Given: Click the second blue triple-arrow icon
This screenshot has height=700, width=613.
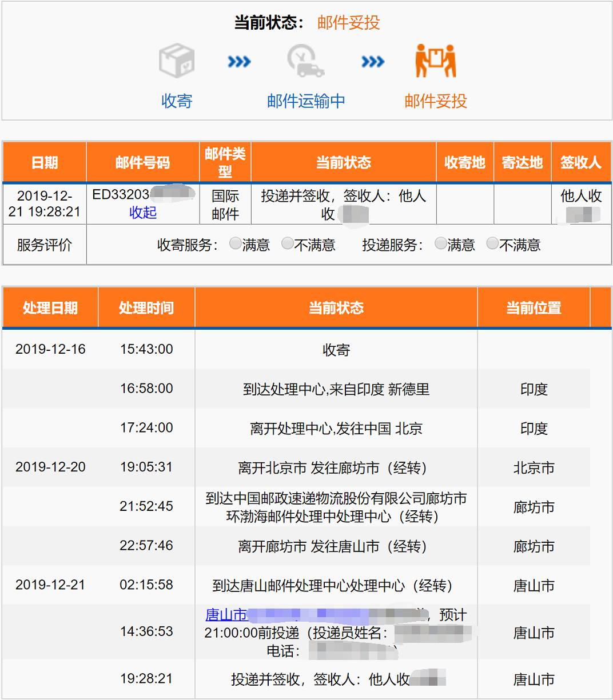Looking at the screenshot, I should click(x=373, y=61).
